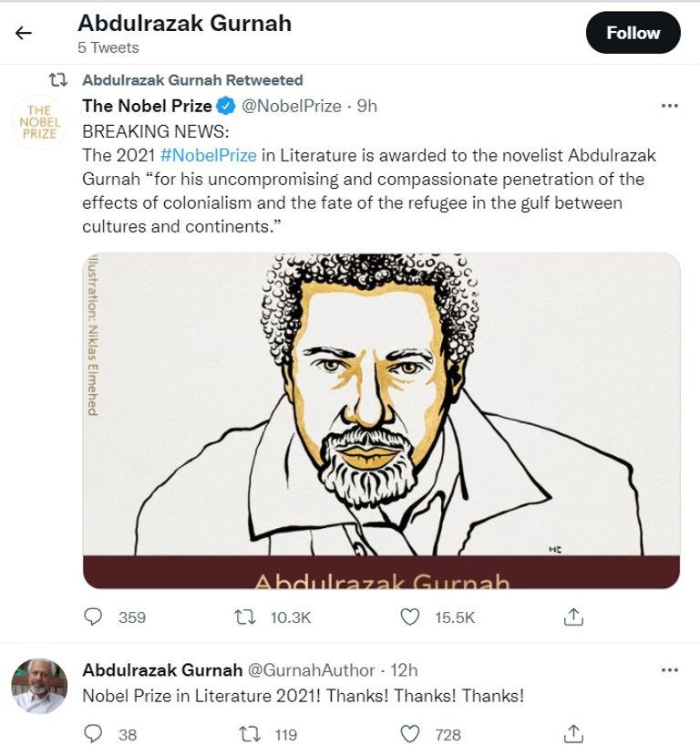The width and height of the screenshot is (700, 756).
Task: Open more options on the Nobel Prize tweet
Action: pos(670,105)
